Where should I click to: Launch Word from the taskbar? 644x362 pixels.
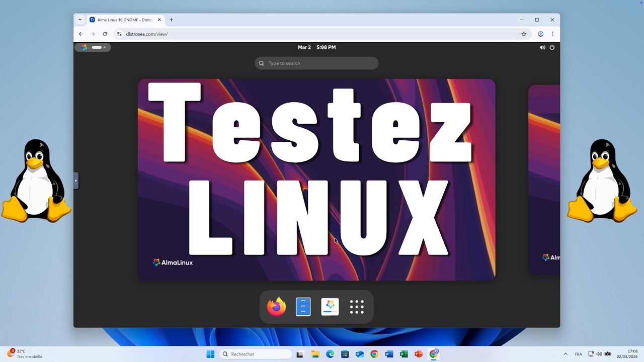[389, 354]
